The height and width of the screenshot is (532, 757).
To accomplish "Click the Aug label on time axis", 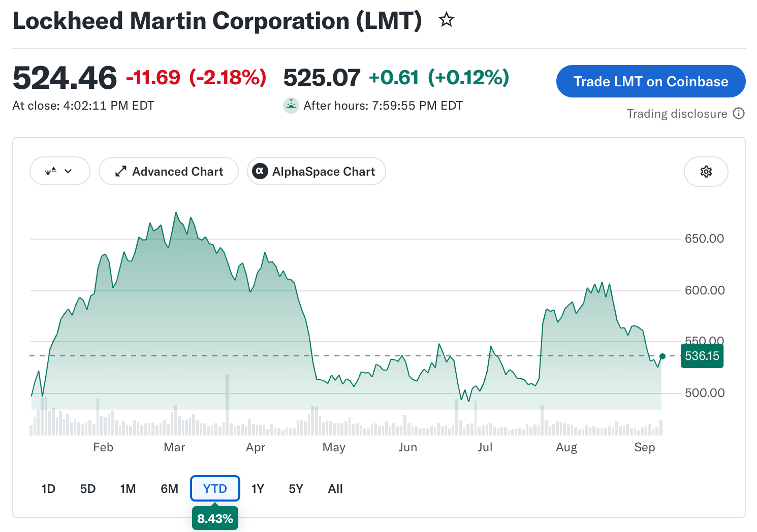I will pos(566,447).
